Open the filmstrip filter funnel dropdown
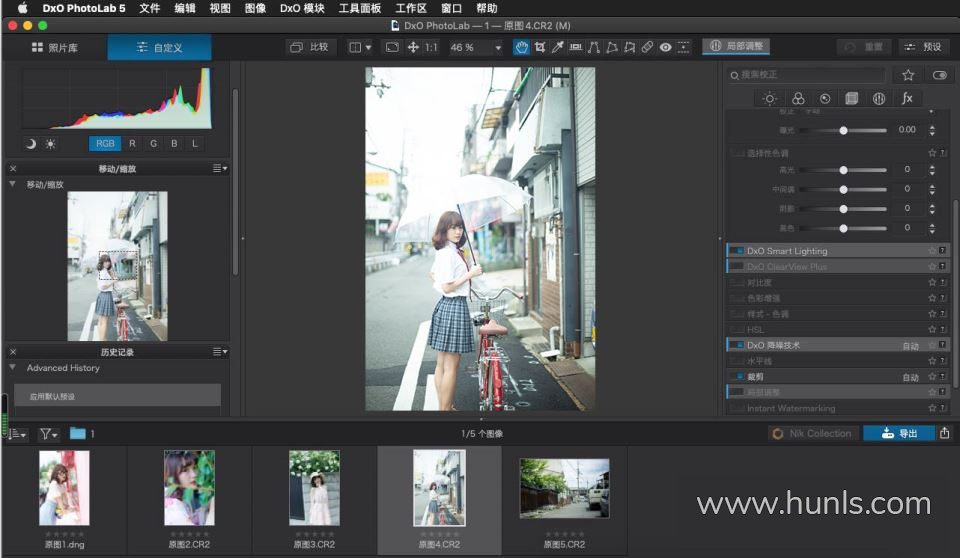 [x=48, y=434]
